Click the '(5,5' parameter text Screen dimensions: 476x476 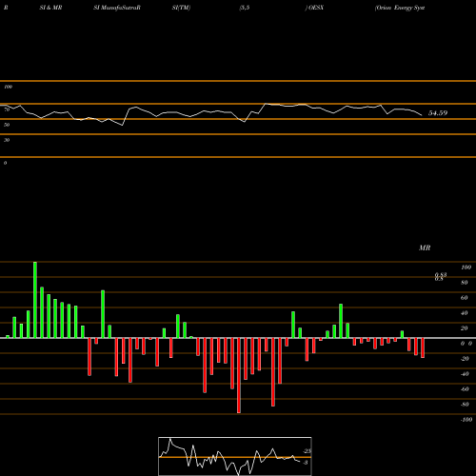245,8
